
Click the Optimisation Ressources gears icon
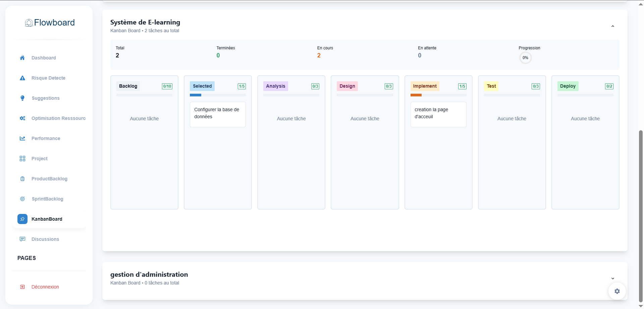22,118
